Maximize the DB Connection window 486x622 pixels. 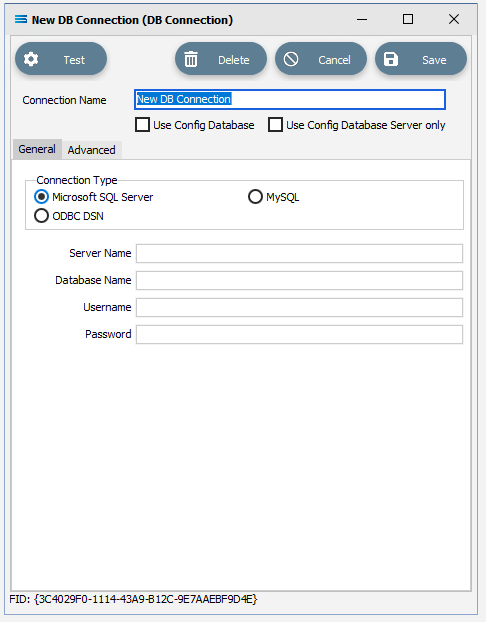tap(408, 19)
